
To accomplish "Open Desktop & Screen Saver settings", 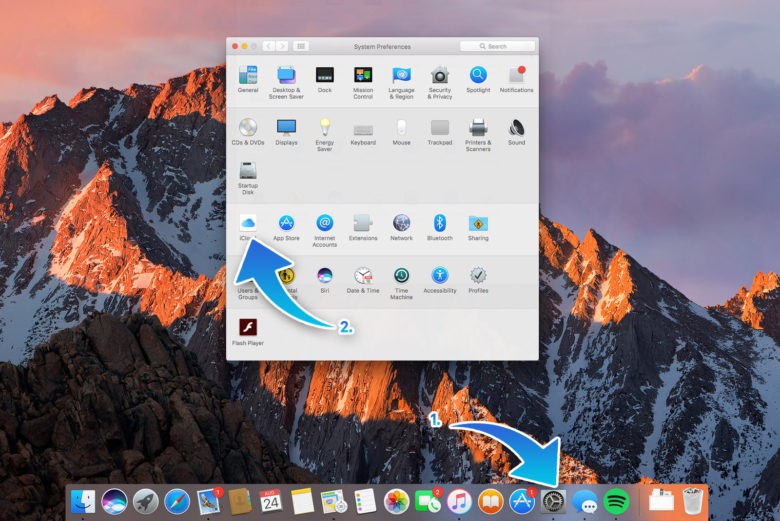I will click(x=286, y=76).
